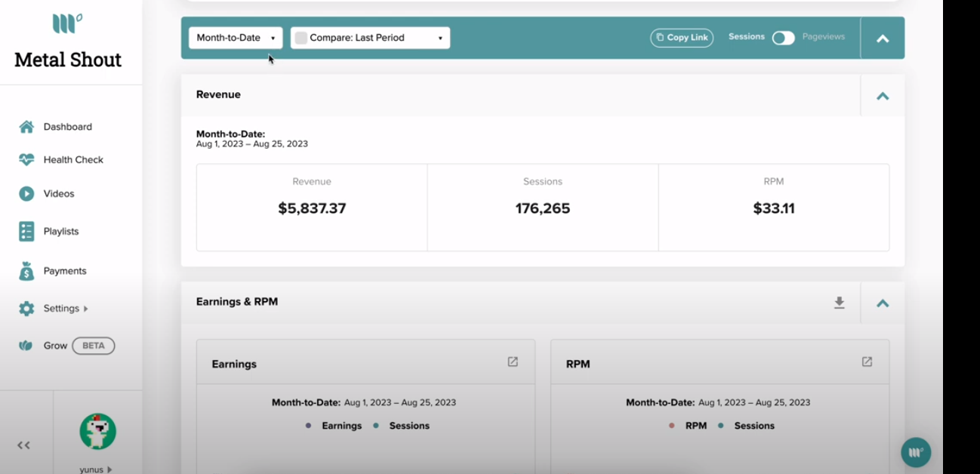
Task: Click the Videos play icon
Action: [26, 194]
